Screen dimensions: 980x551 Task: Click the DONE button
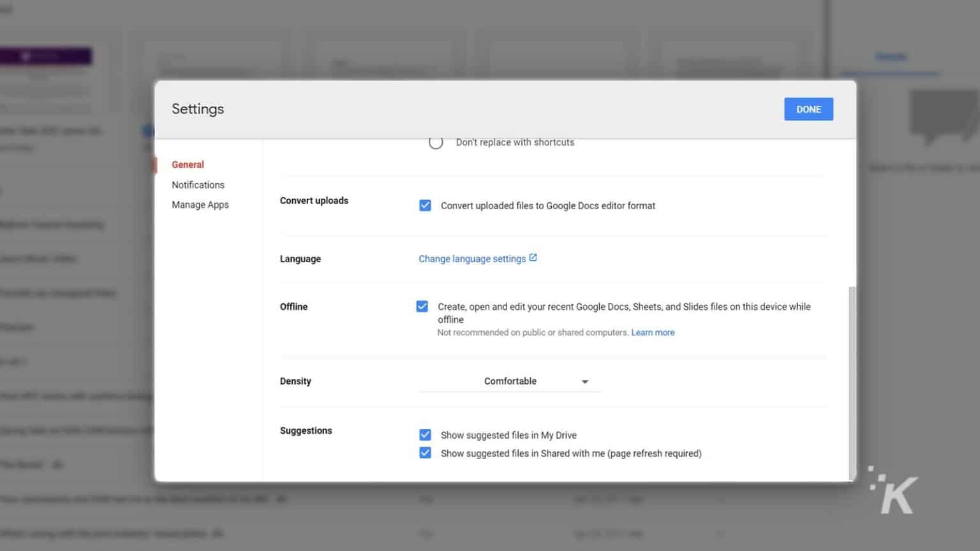[808, 109]
